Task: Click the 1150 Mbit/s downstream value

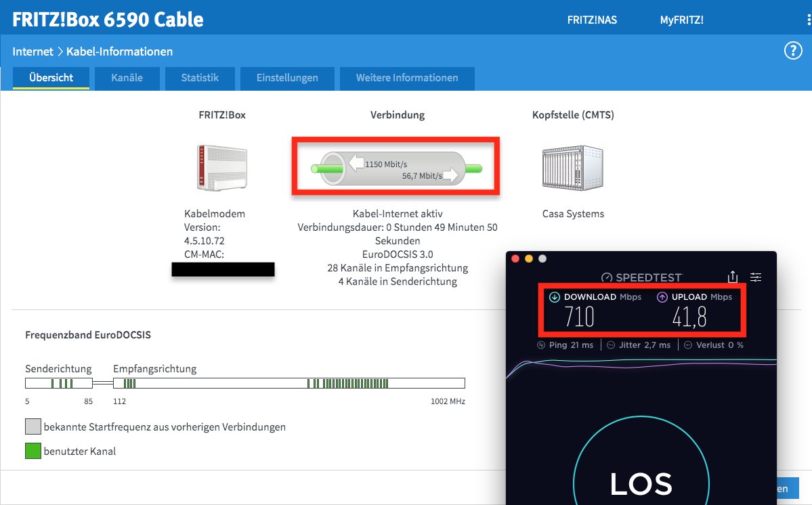Action: pyautogui.click(x=386, y=164)
